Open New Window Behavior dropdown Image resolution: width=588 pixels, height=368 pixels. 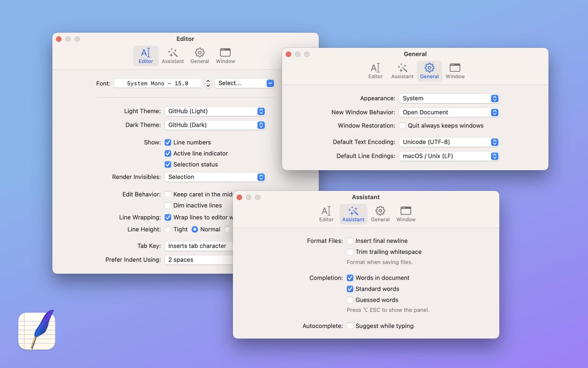[449, 112]
